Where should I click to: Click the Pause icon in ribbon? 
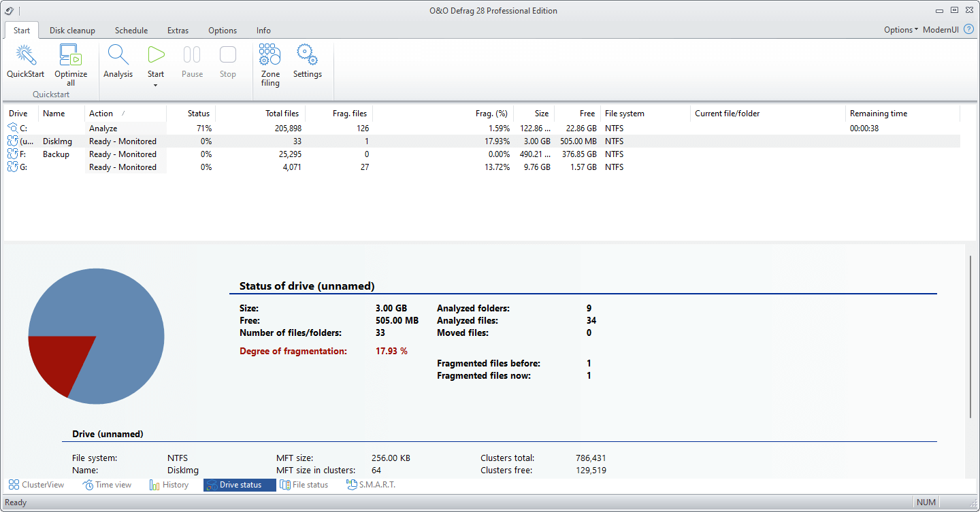pos(192,55)
